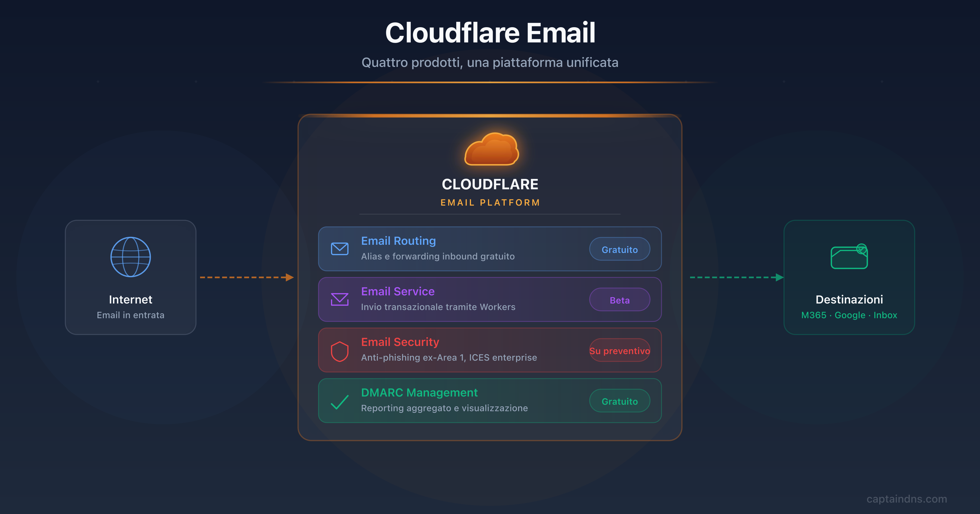Select the Beta badge on Email Service
This screenshot has width=980, height=514.
tap(619, 300)
